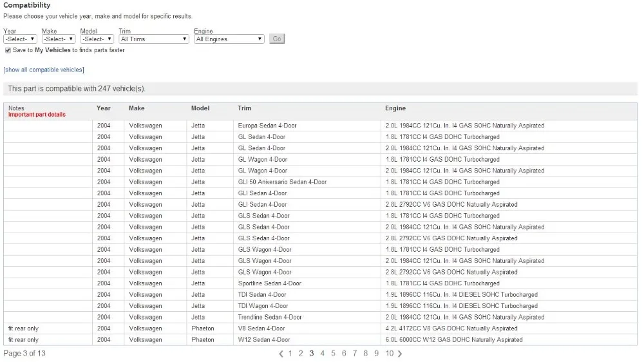Screen dimensions: 644x362
Task: Go to previous page arrow
Action: 281,354
